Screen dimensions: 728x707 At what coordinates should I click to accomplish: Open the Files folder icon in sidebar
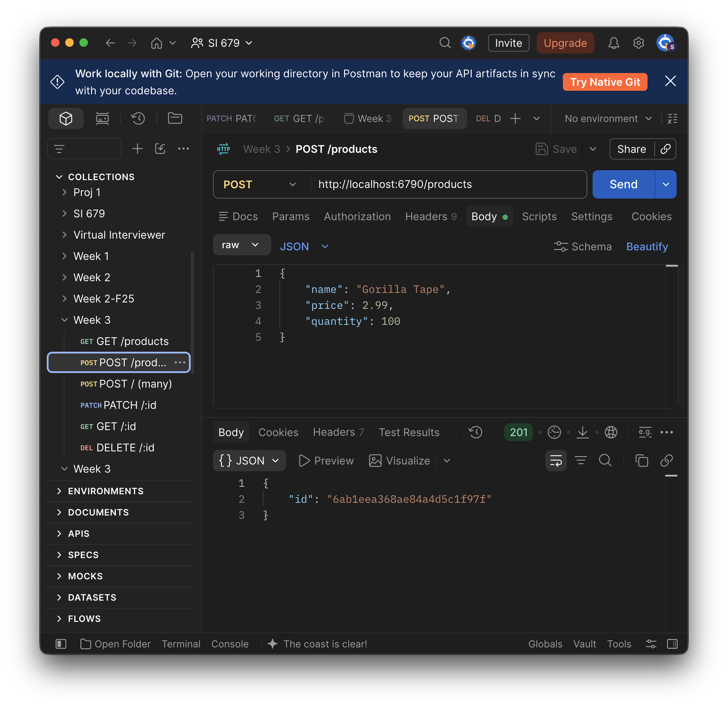point(175,118)
